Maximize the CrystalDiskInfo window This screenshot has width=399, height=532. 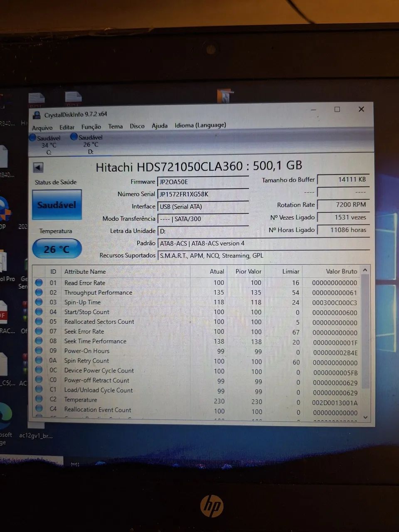click(x=337, y=109)
